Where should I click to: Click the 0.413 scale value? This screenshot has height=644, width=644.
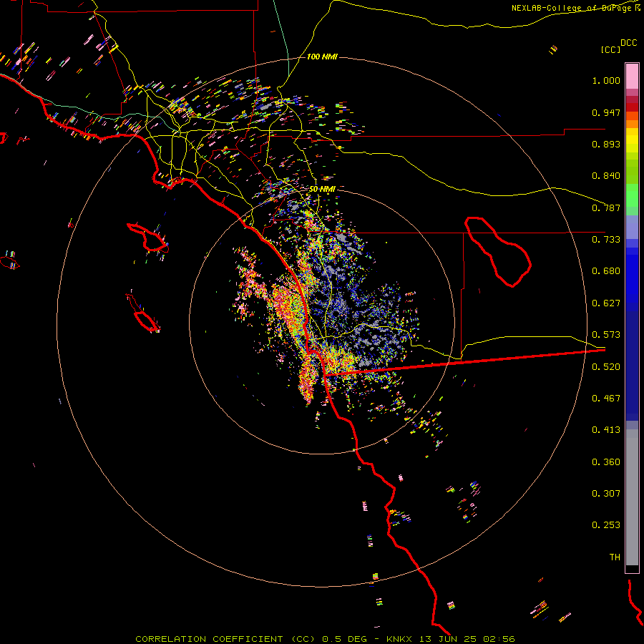click(606, 430)
